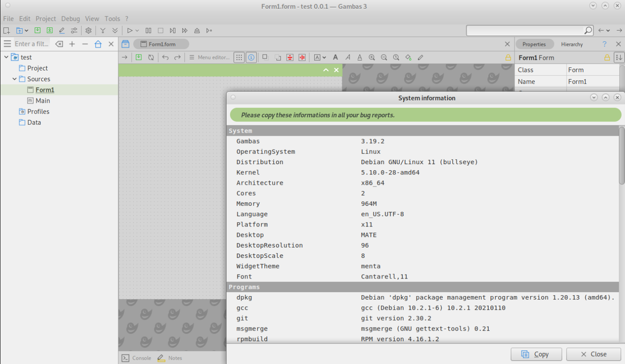Click the Run program play icon
The image size is (625, 364).
[x=129, y=31]
